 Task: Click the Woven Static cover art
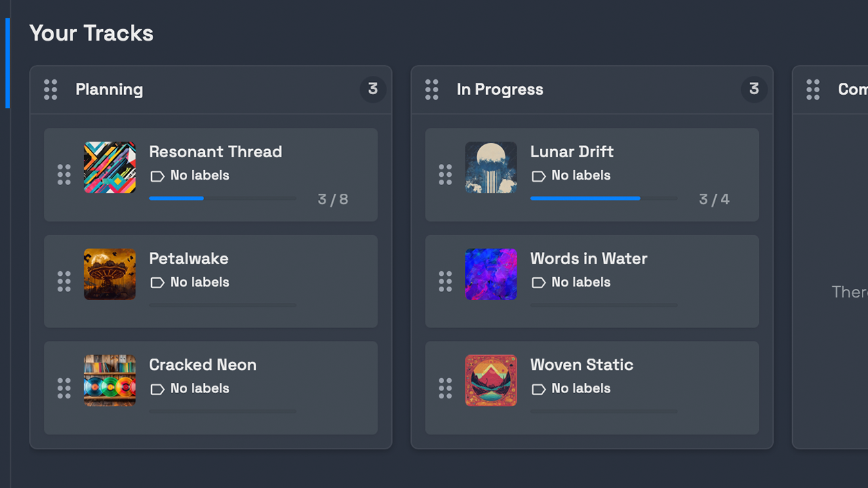pos(491,381)
